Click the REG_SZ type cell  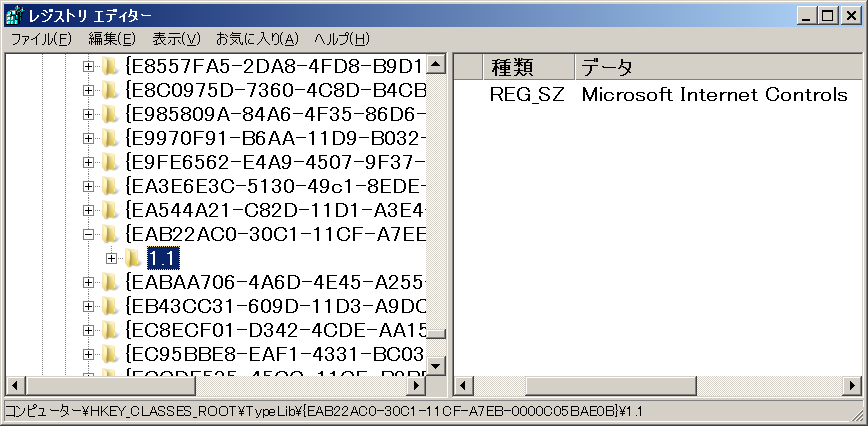pyautogui.click(x=526, y=95)
